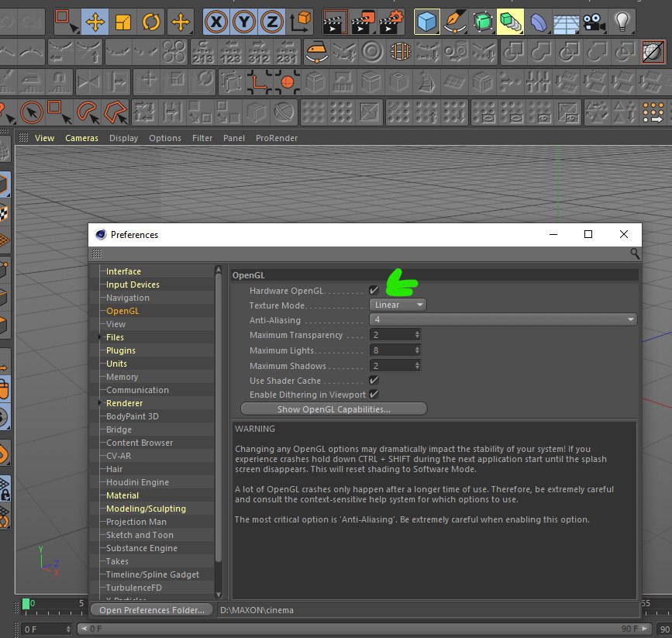
Task: Add a Camera object
Action: pyautogui.click(x=594, y=21)
